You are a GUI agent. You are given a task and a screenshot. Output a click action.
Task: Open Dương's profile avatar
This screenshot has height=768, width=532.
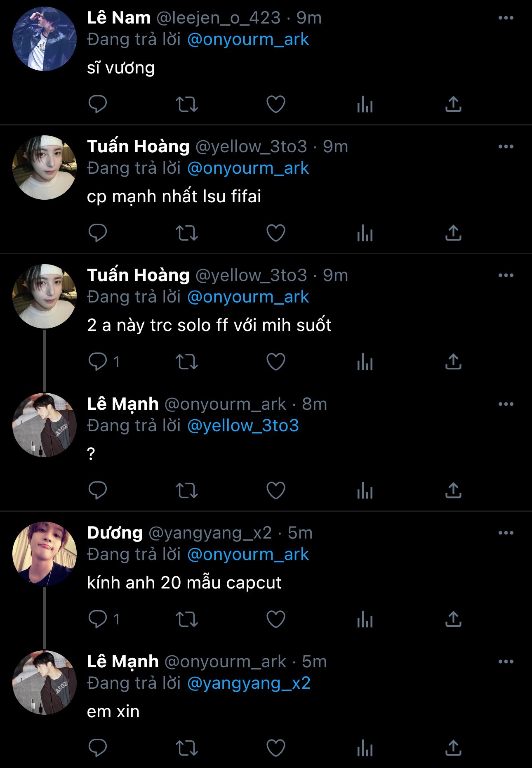coord(45,554)
